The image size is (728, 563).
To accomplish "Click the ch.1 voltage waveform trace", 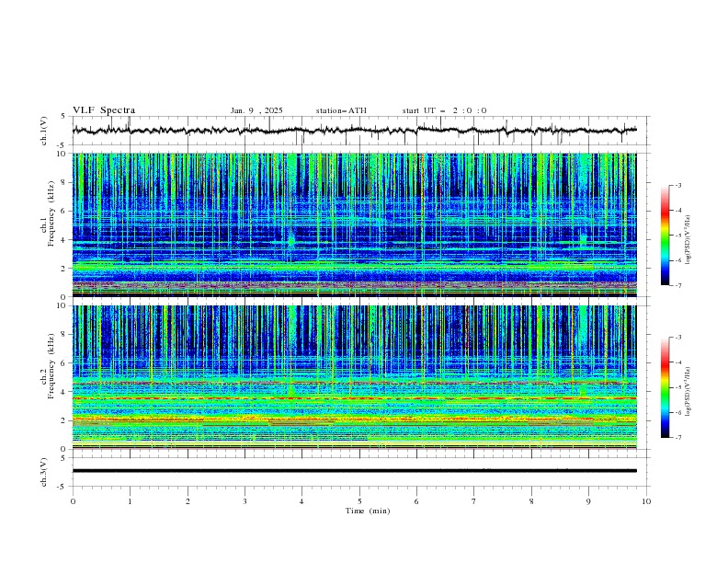I will pos(354,130).
